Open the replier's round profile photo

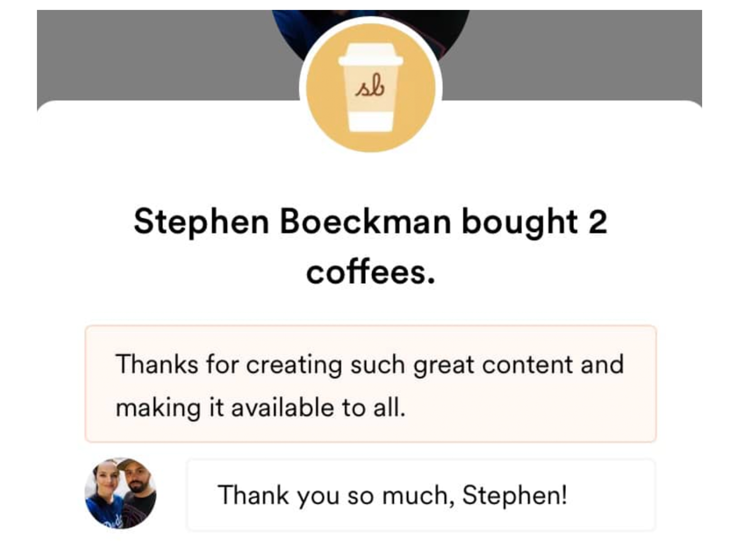[120, 493]
